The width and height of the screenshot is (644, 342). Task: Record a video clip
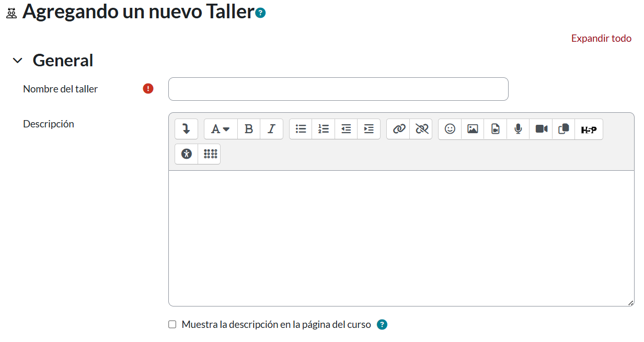click(540, 129)
